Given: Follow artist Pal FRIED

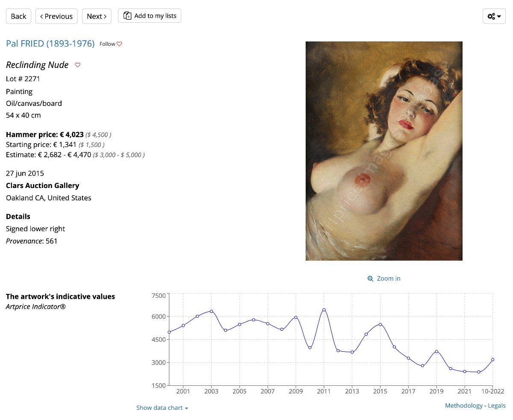Looking at the screenshot, I should pos(111,44).
